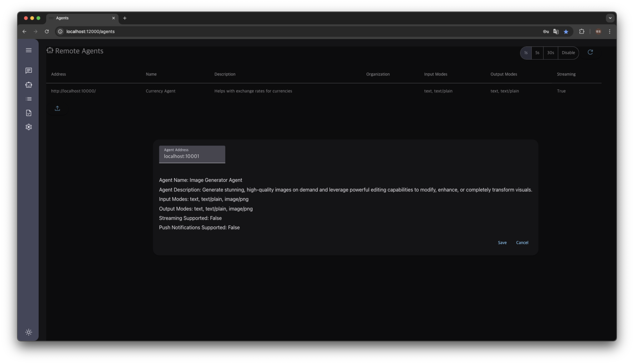
Task: Open the Agents robot icon in the sidebar
Action: [x=29, y=85]
